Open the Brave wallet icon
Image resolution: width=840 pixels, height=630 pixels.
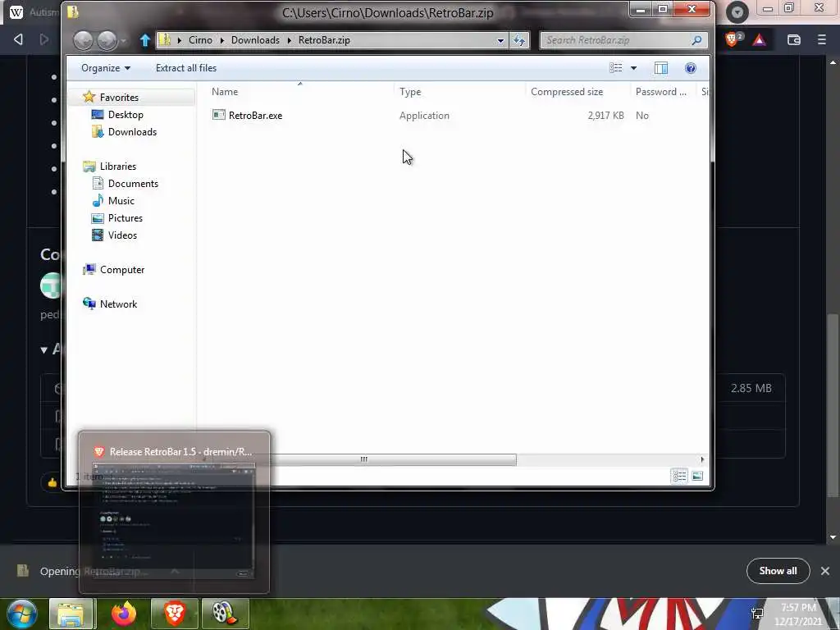[x=794, y=39]
